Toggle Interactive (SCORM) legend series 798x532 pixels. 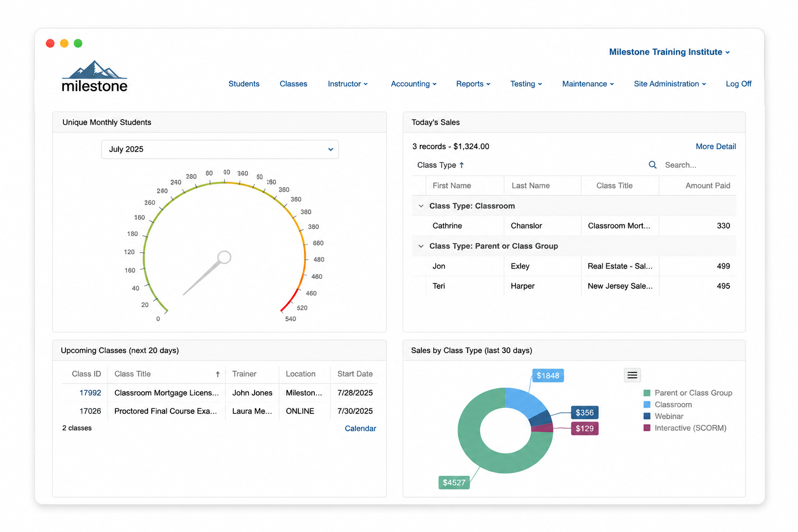685,428
